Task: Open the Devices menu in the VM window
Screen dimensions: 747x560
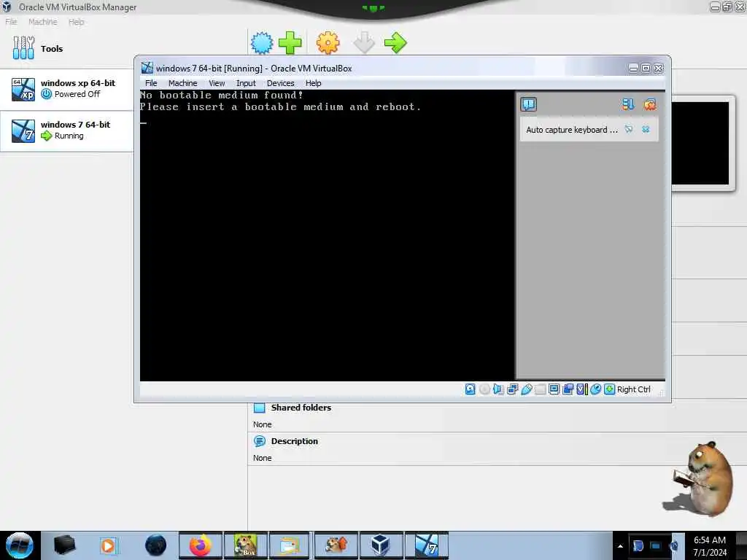Action: (x=281, y=83)
